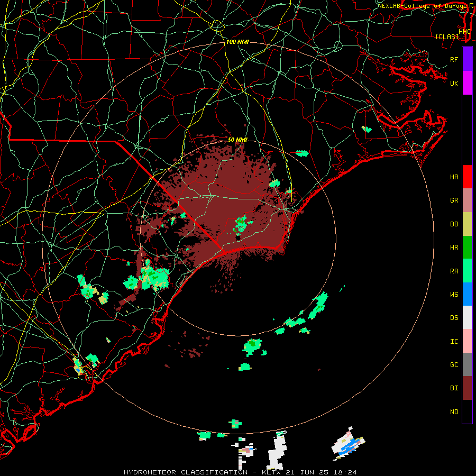Click the "[CLAS]" units label
The image size is (476, 476).
click(x=447, y=36)
